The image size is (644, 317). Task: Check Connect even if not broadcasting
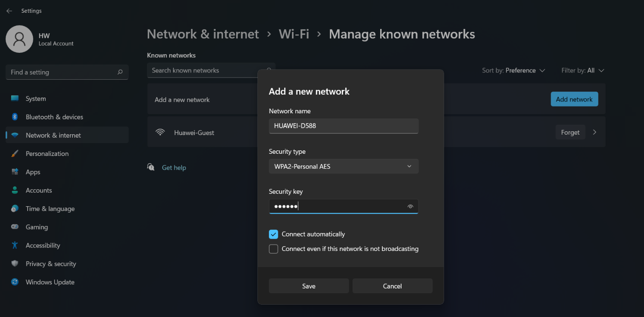(x=274, y=249)
